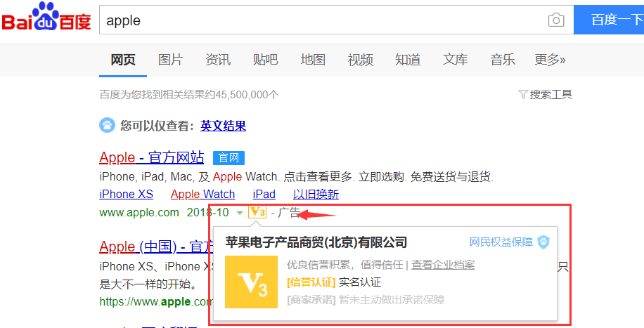The height and width of the screenshot is (328, 644).
Task: Expand the green arrow after 2018-10
Action: click(x=240, y=213)
